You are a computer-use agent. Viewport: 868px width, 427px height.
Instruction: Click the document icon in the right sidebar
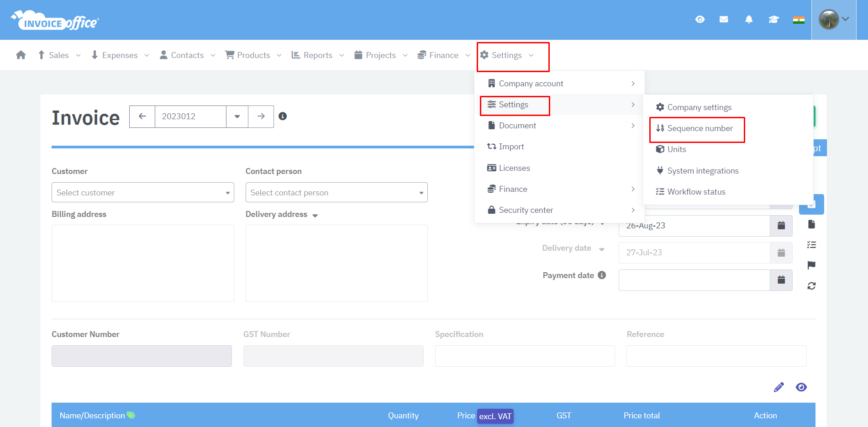811,224
